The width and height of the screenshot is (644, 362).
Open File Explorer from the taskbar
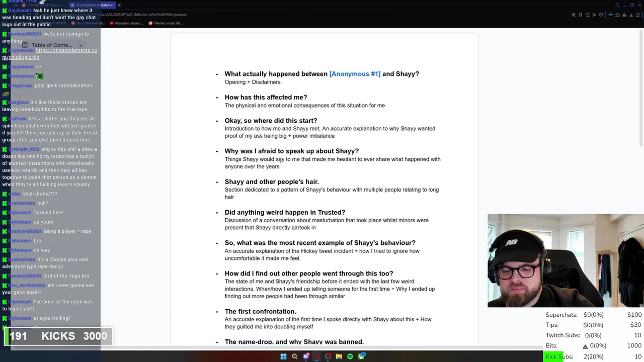(339, 356)
